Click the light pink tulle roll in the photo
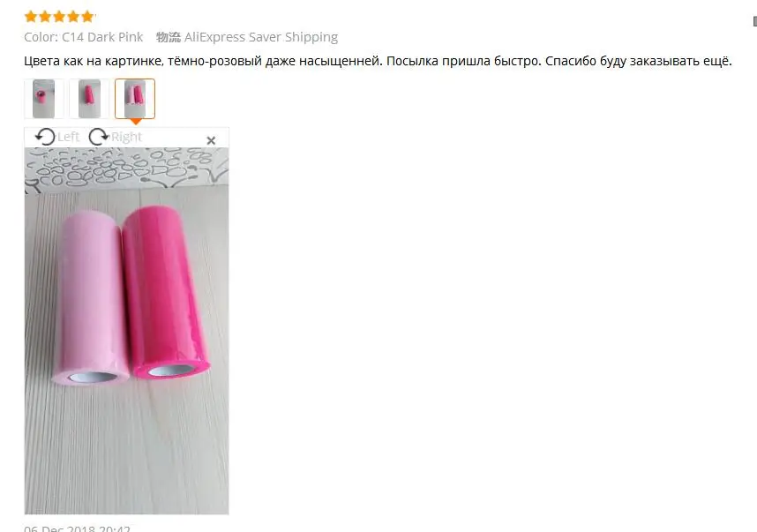757x532 pixels. tap(90, 298)
